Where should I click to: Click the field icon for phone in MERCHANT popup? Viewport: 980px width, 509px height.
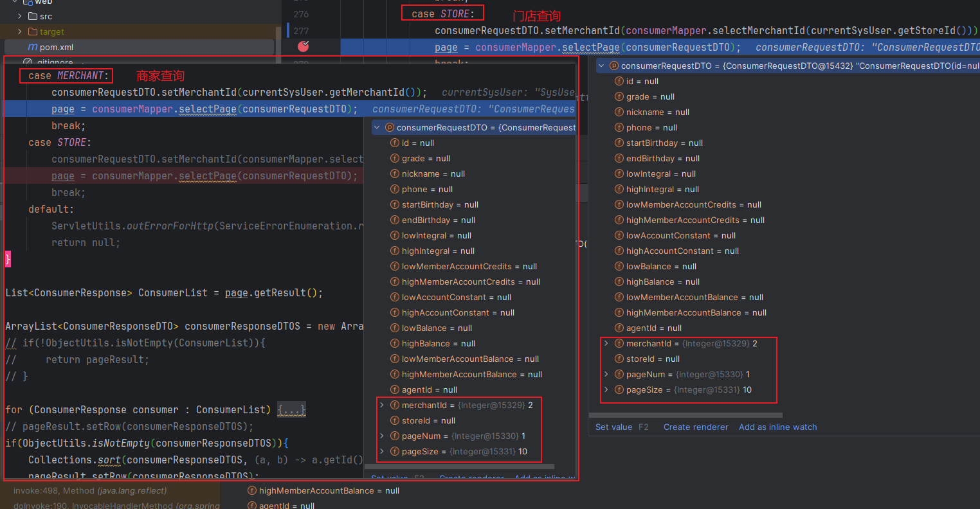click(395, 189)
